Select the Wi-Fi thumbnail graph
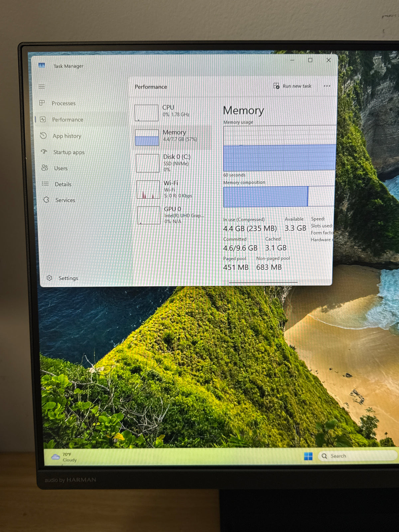399x532 pixels. click(x=148, y=190)
